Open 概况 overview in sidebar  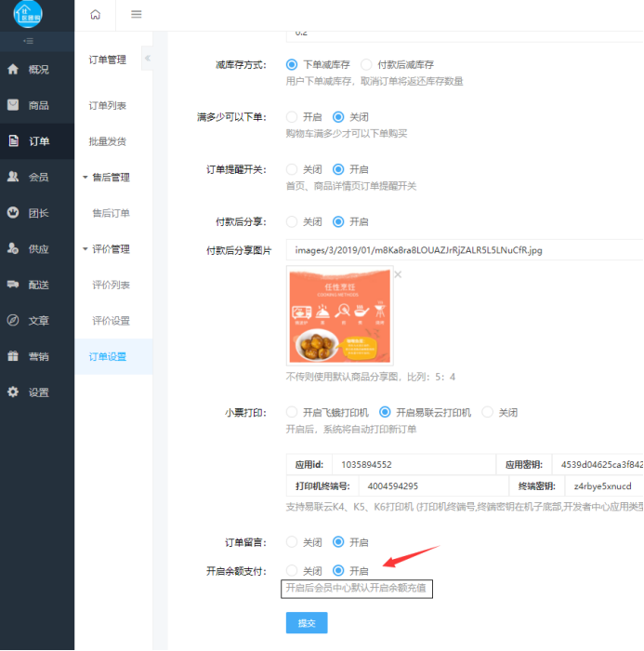(x=37, y=70)
